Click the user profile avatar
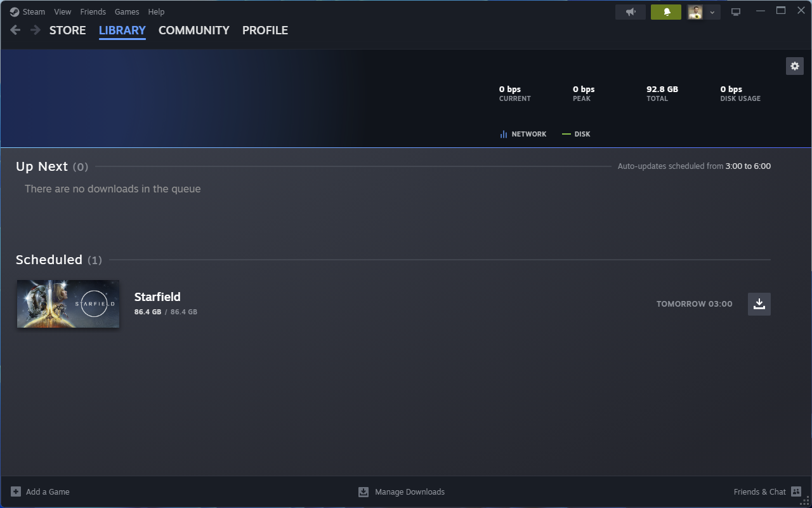Viewport: 812px width, 508px height. [x=695, y=12]
